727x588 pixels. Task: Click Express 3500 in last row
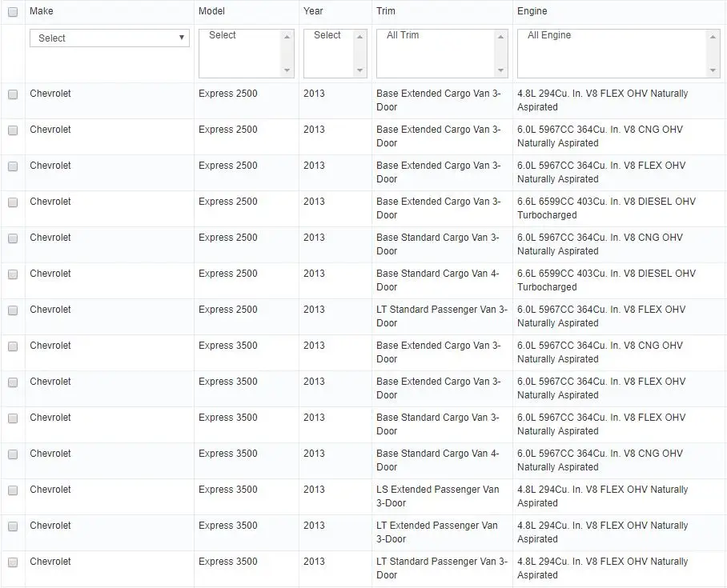tap(227, 562)
